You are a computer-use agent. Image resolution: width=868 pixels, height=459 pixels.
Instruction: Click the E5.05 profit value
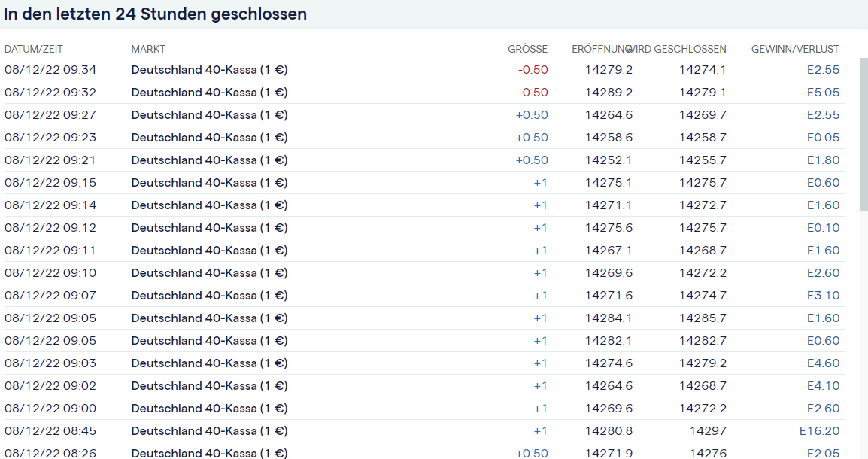823,93
